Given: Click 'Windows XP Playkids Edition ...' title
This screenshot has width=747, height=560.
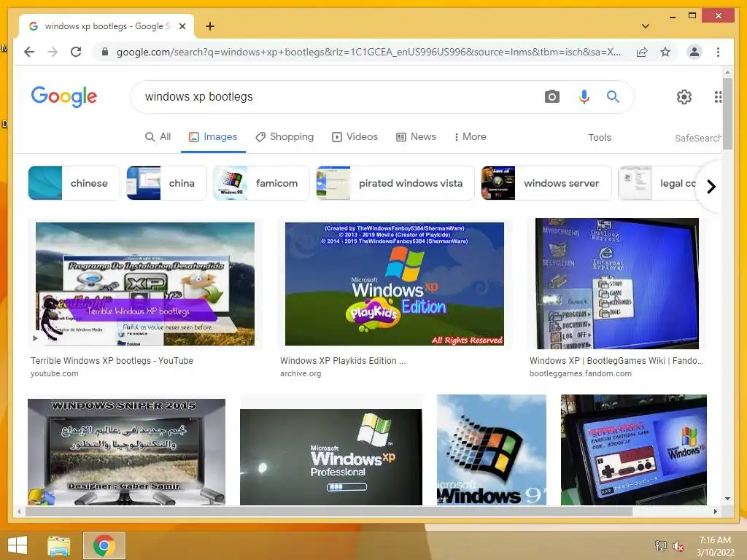Looking at the screenshot, I should [343, 361].
